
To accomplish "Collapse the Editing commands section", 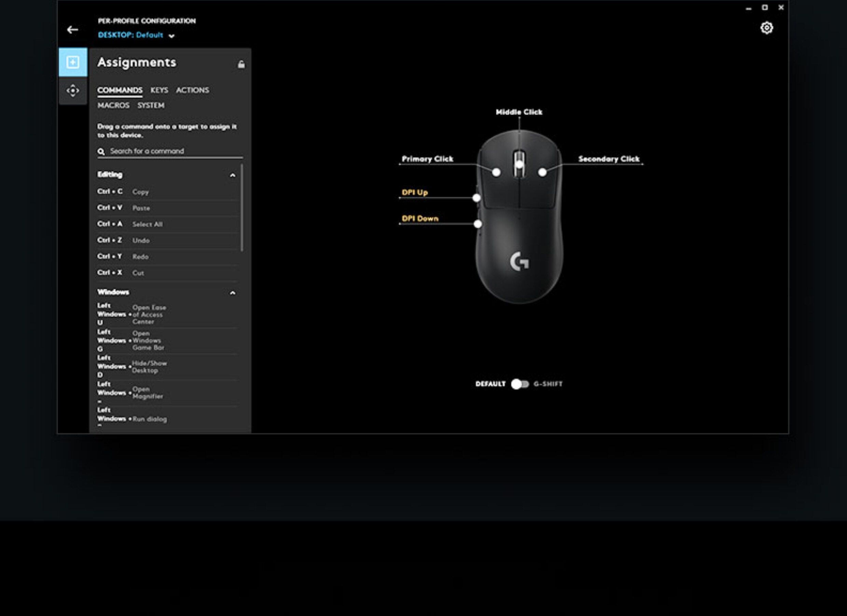I will point(232,176).
